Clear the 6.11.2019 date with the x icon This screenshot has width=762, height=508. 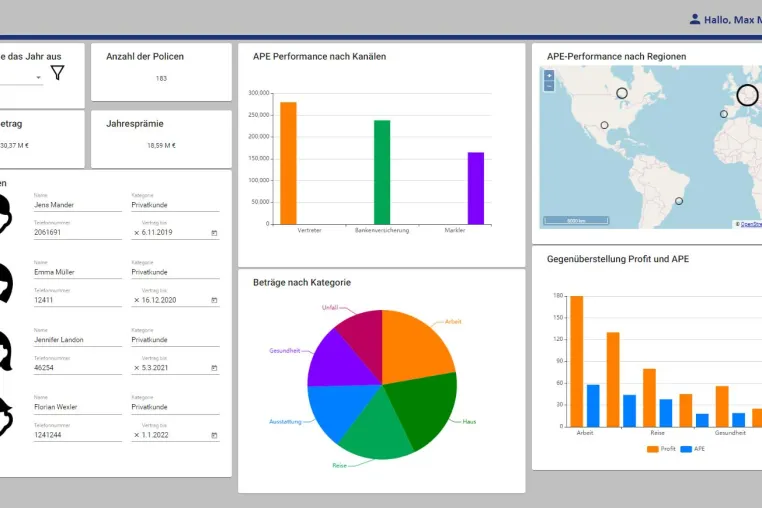137,233
